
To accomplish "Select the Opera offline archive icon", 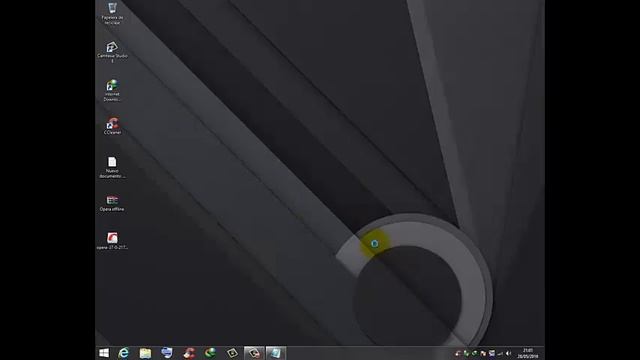I will coord(112,203).
